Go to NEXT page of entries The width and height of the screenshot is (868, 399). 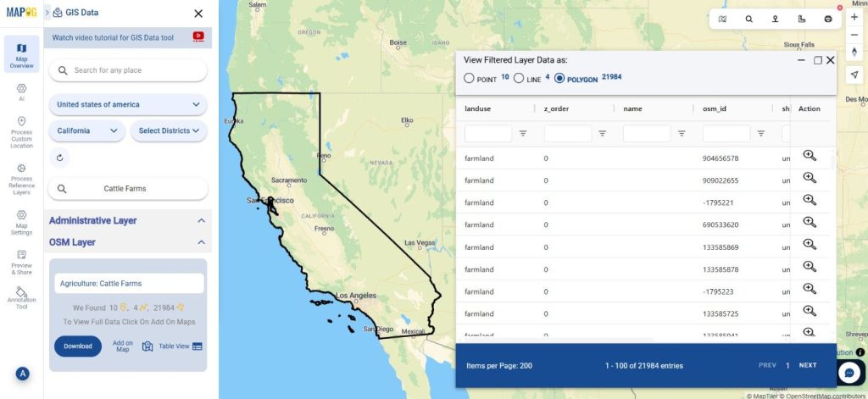tap(808, 365)
